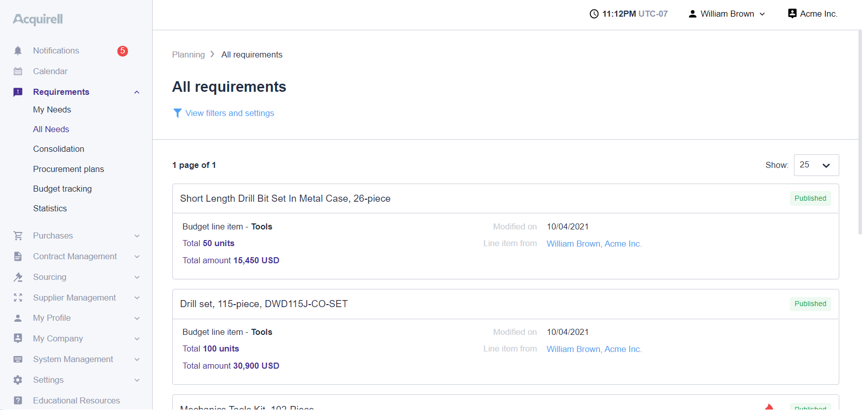Click the filter funnel icon
This screenshot has height=410, width=868.
[x=177, y=113]
